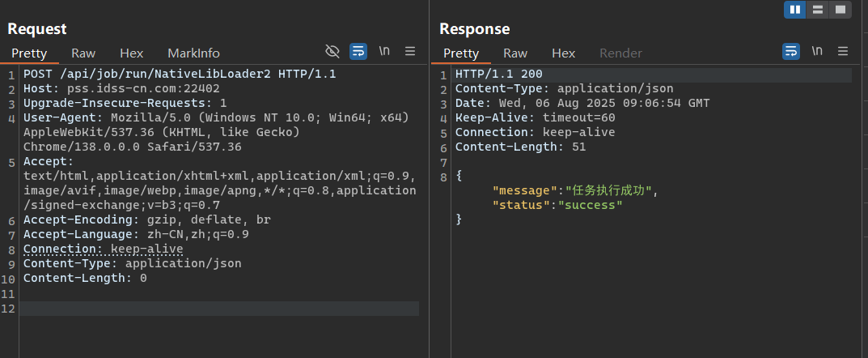Open the Response panel hamburger menu
The width and height of the screenshot is (868, 358).
[843, 52]
